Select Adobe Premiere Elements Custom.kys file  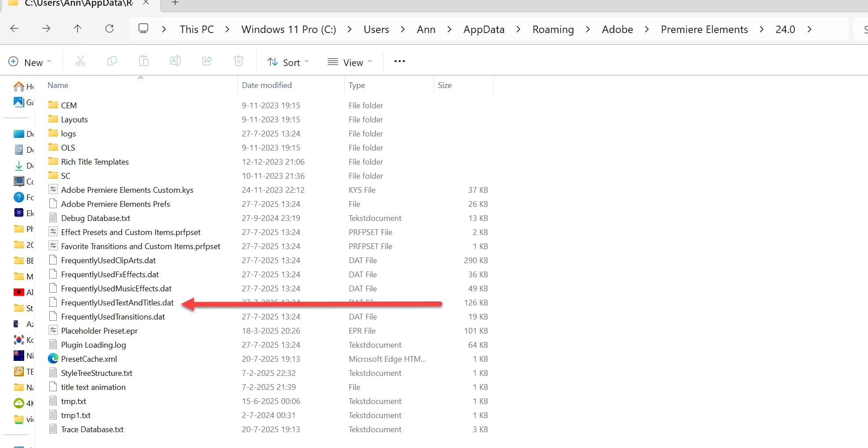127,190
